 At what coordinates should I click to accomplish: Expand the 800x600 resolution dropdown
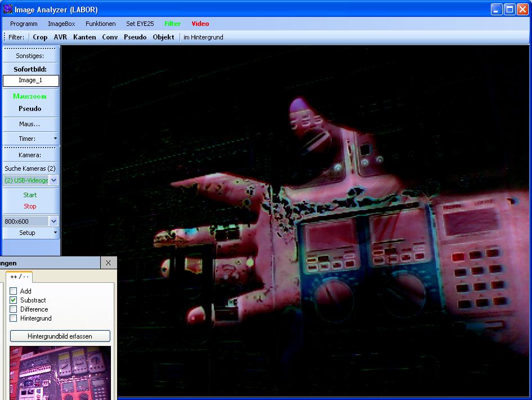pos(54,221)
